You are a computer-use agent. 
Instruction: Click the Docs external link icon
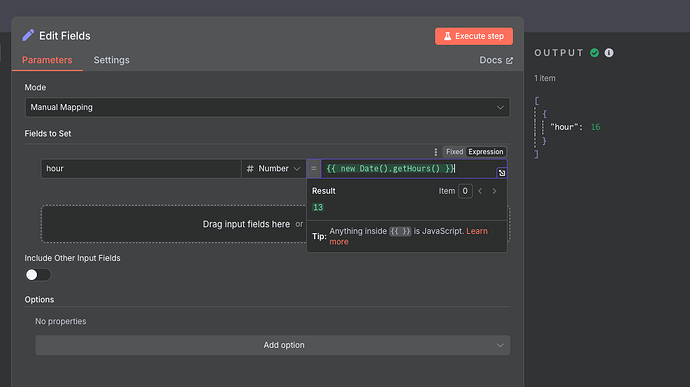click(x=510, y=60)
